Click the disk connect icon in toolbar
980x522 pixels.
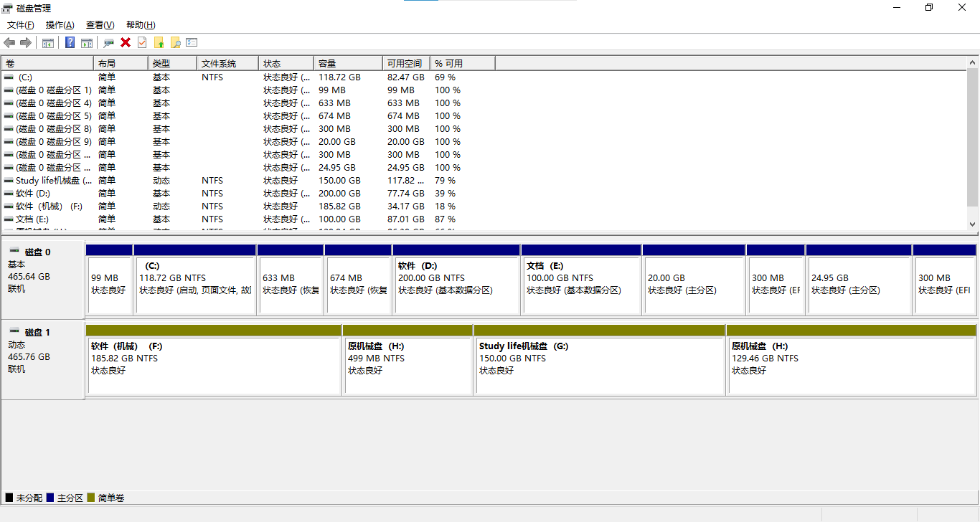(108, 42)
